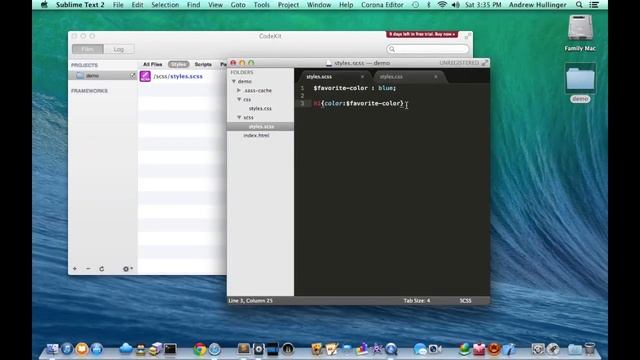Click the document icon in Sublime's title bar
640x360 pixels.
[329, 63]
